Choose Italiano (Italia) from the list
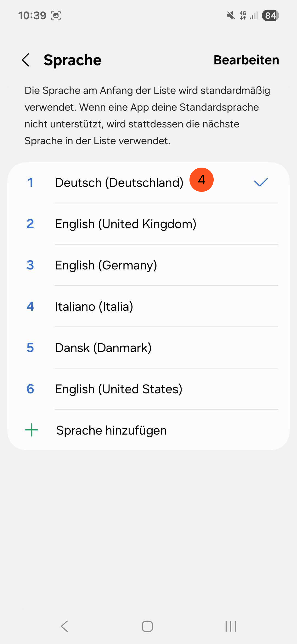297x644 pixels. pyautogui.click(x=94, y=307)
